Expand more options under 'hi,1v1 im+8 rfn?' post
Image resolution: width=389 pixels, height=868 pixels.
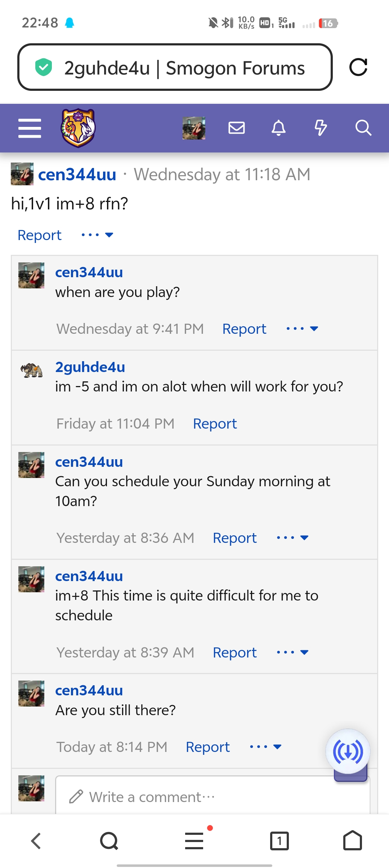point(97,235)
